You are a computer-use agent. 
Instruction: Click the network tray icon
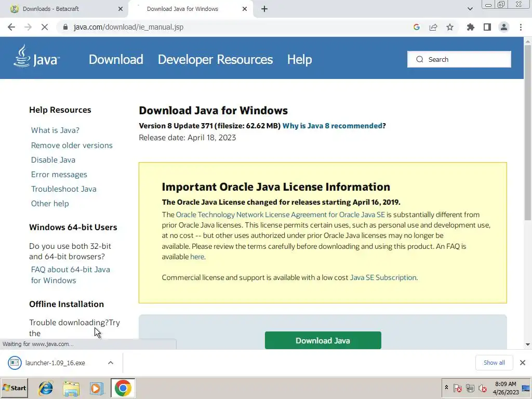coord(470,388)
